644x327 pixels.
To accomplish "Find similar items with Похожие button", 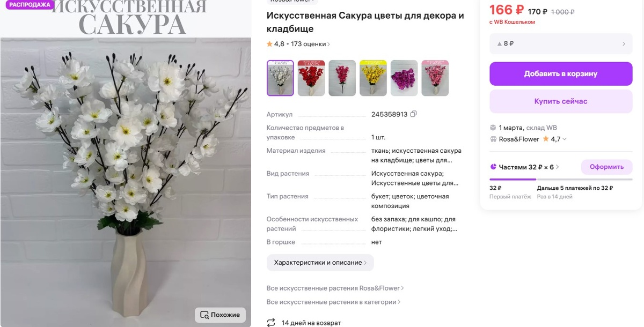I will pos(220,315).
